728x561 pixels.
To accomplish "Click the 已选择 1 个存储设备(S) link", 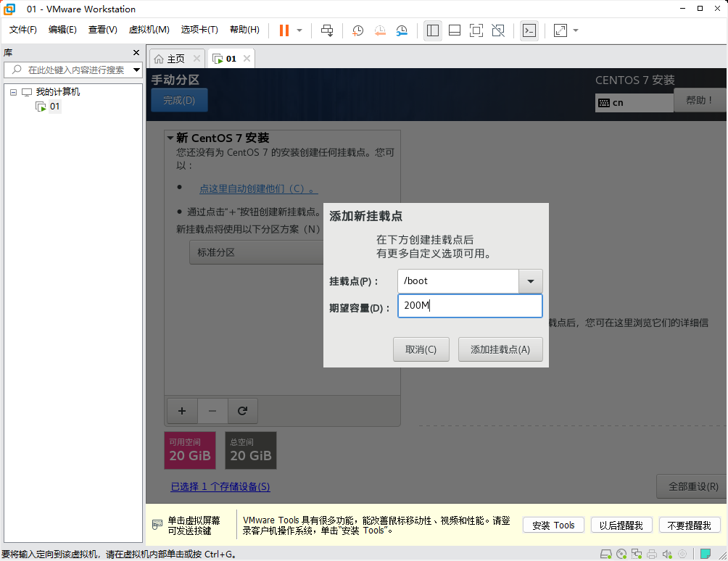I will (220, 487).
